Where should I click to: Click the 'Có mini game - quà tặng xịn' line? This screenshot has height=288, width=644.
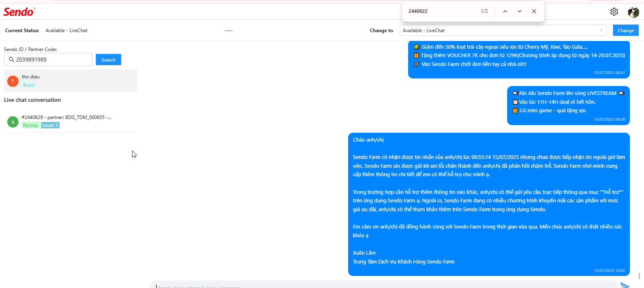click(x=549, y=111)
